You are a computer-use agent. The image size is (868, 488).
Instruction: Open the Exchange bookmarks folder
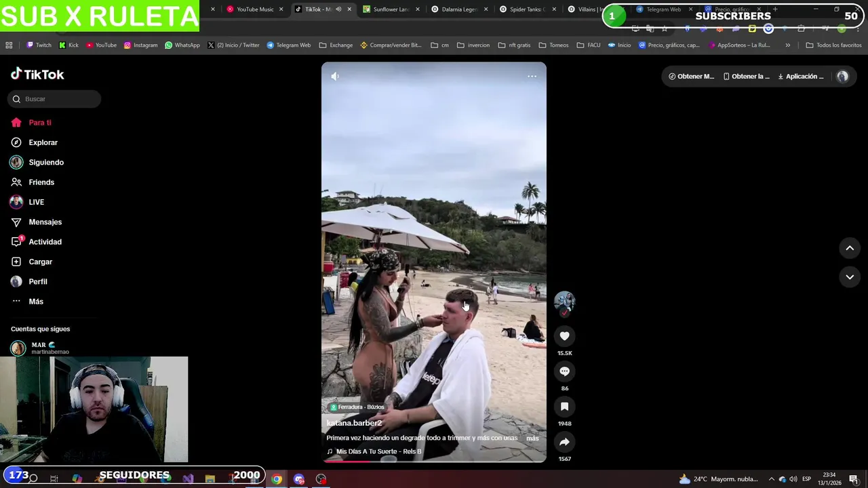pos(336,45)
